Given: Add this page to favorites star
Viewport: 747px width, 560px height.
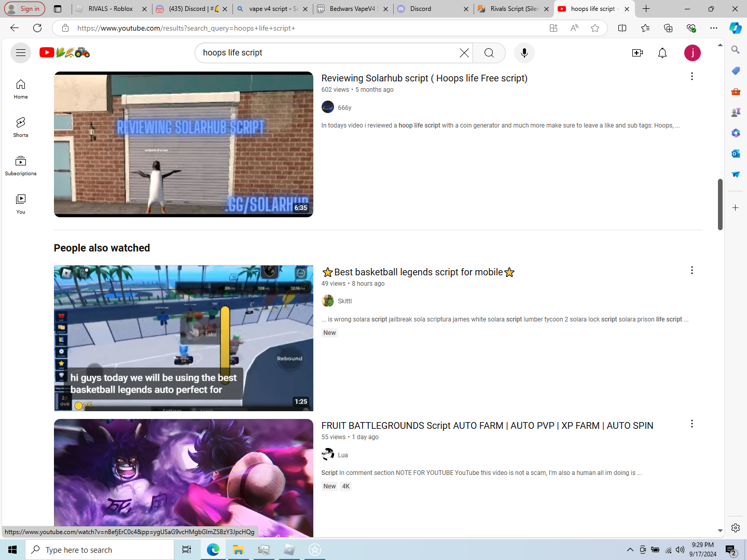Looking at the screenshot, I should tap(595, 28).
